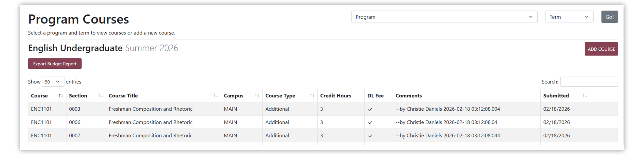Click the Go! button
644x155 pixels.
click(x=609, y=17)
